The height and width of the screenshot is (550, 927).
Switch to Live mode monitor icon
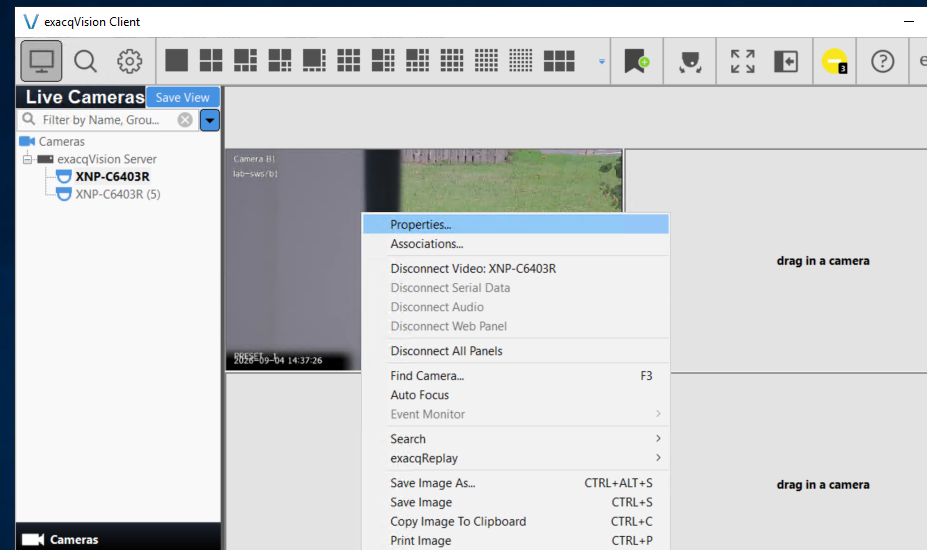(x=41, y=61)
